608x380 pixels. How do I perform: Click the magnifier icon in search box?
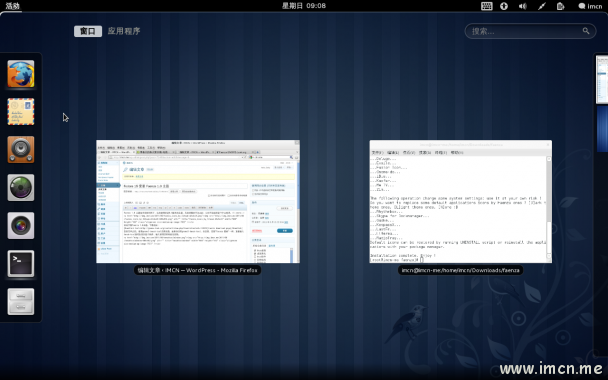pyautogui.click(x=586, y=31)
